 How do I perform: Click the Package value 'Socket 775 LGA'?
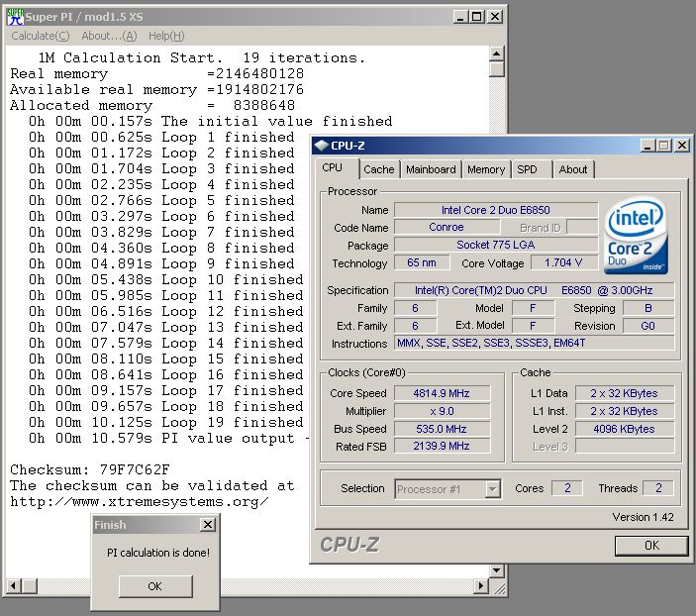pyautogui.click(x=496, y=246)
